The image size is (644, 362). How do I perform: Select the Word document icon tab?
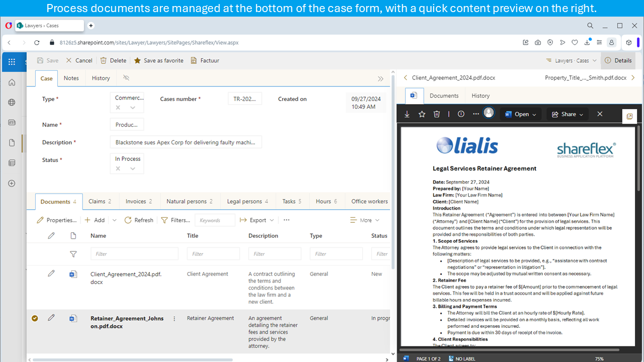tap(414, 96)
